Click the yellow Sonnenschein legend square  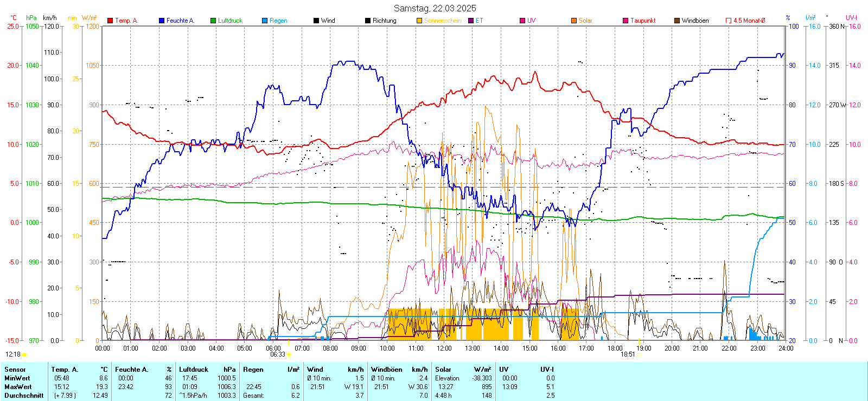[419, 21]
